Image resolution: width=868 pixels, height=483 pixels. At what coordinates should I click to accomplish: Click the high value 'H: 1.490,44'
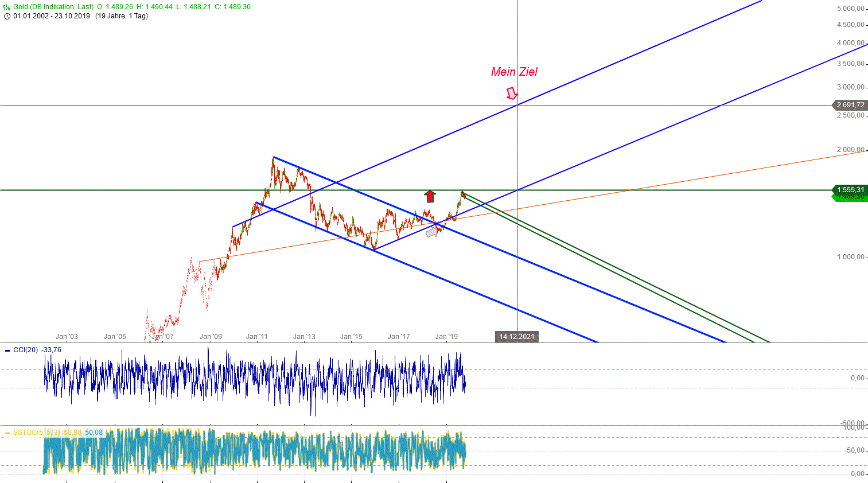coord(154,7)
